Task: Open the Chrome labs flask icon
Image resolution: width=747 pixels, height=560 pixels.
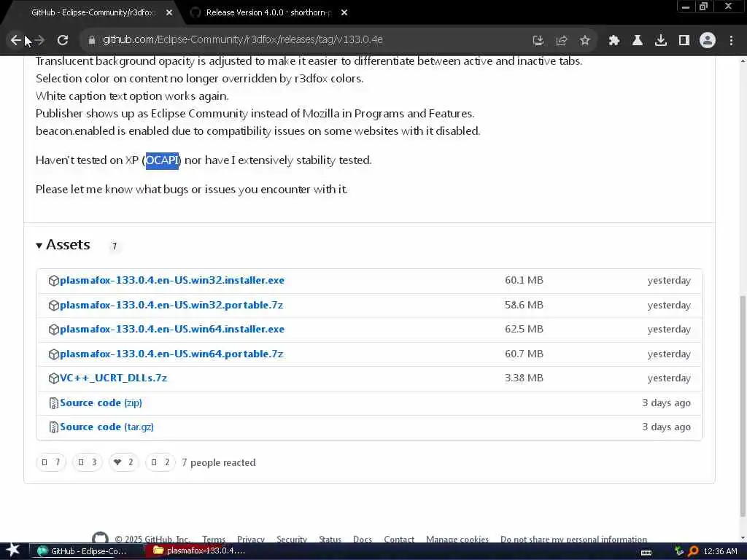Action: pyautogui.click(x=638, y=41)
